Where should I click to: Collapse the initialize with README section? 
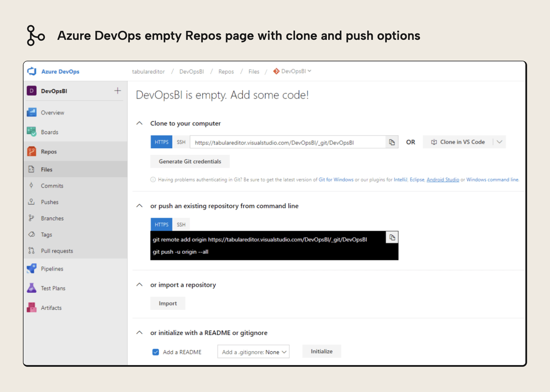click(140, 333)
